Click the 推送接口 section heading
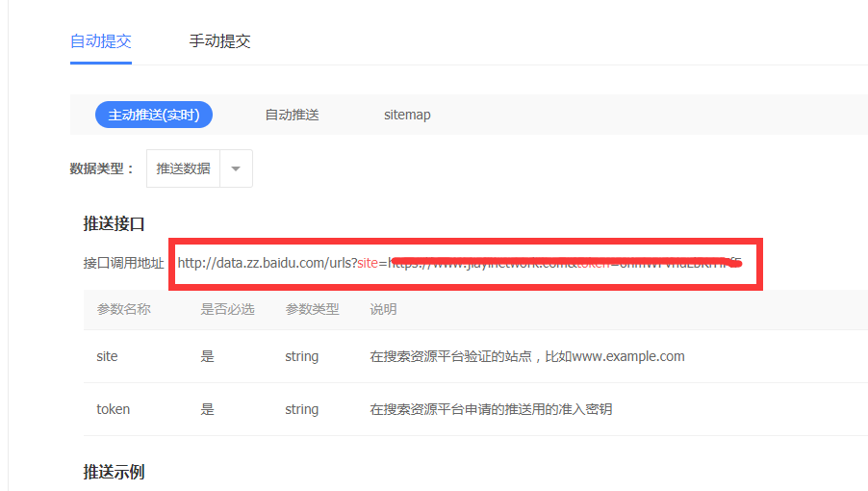The image size is (868, 491). pos(114,224)
